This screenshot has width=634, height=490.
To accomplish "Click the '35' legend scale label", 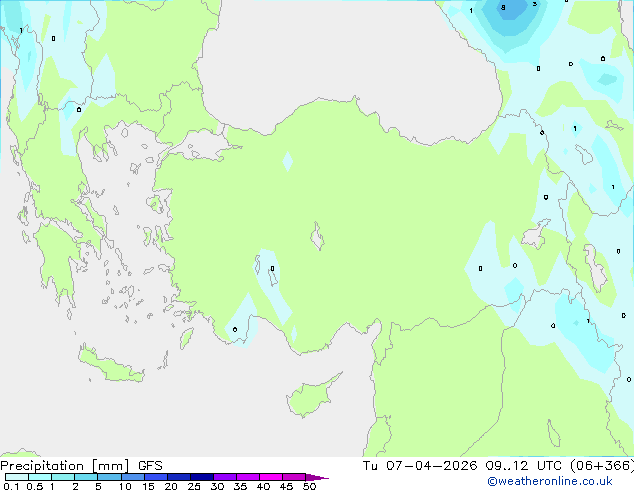I will (x=241, y=486).
